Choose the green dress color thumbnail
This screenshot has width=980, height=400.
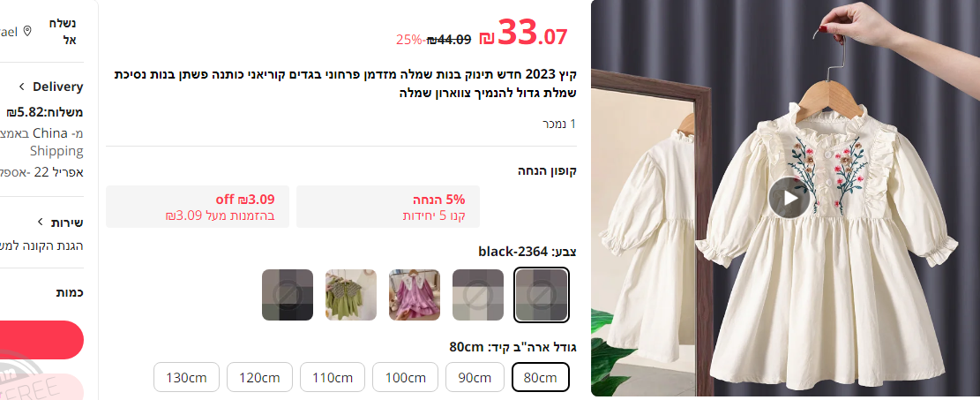pos(350,295)
